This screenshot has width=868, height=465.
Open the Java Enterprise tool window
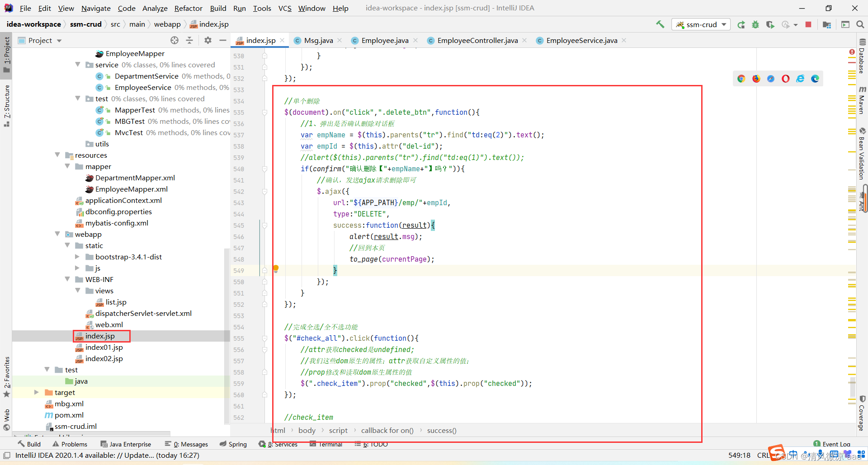coord(126,444)
